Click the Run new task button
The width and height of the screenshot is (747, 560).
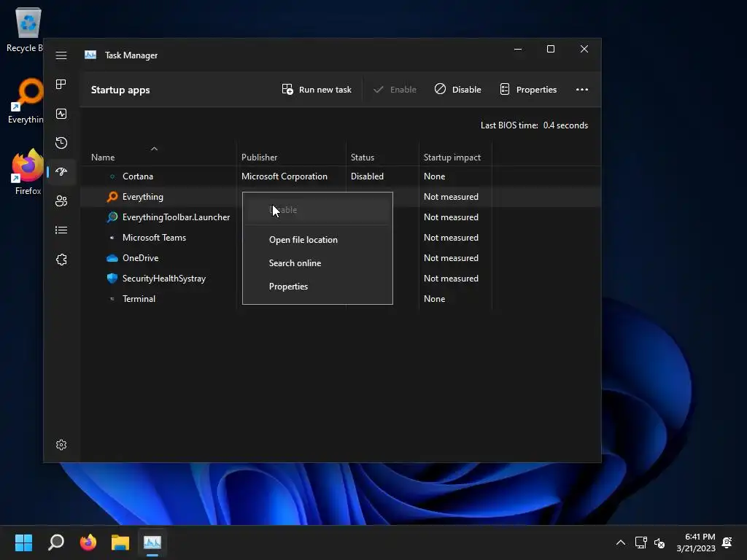click(317, 90)
